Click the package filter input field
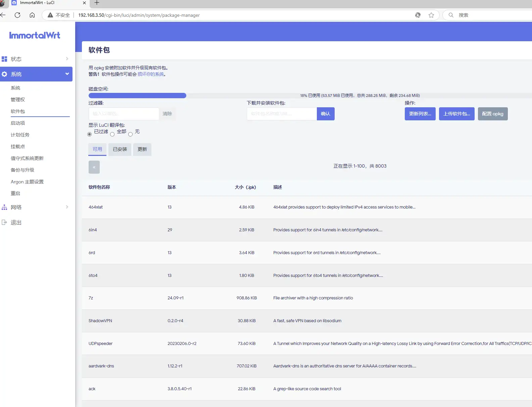Image resolution: width=532 pixels, height=407 pixels. (x=124, y=114)
